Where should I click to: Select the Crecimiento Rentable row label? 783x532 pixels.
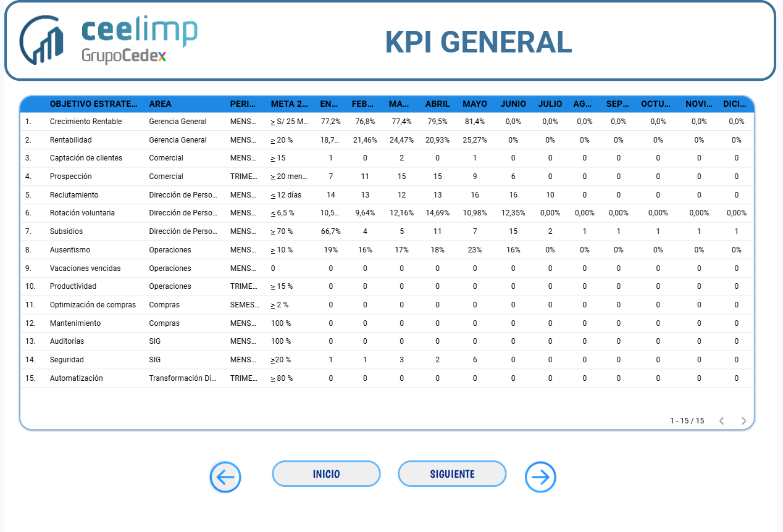click(86, 122)
